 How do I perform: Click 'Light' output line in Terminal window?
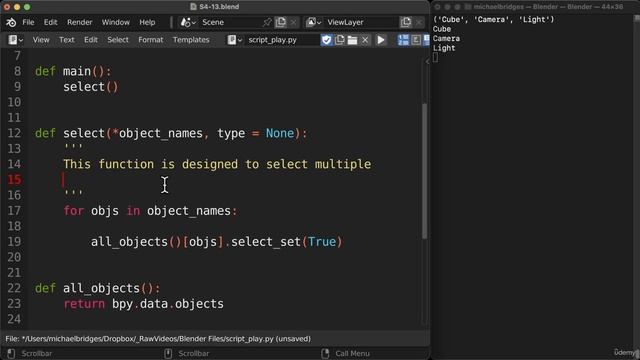[444, 48]
